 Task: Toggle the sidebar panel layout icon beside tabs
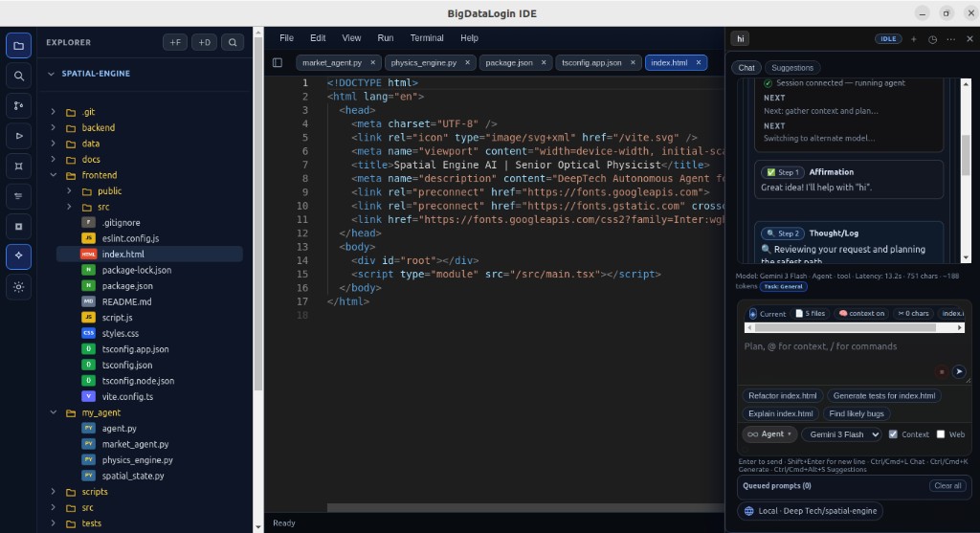point(278,62)
